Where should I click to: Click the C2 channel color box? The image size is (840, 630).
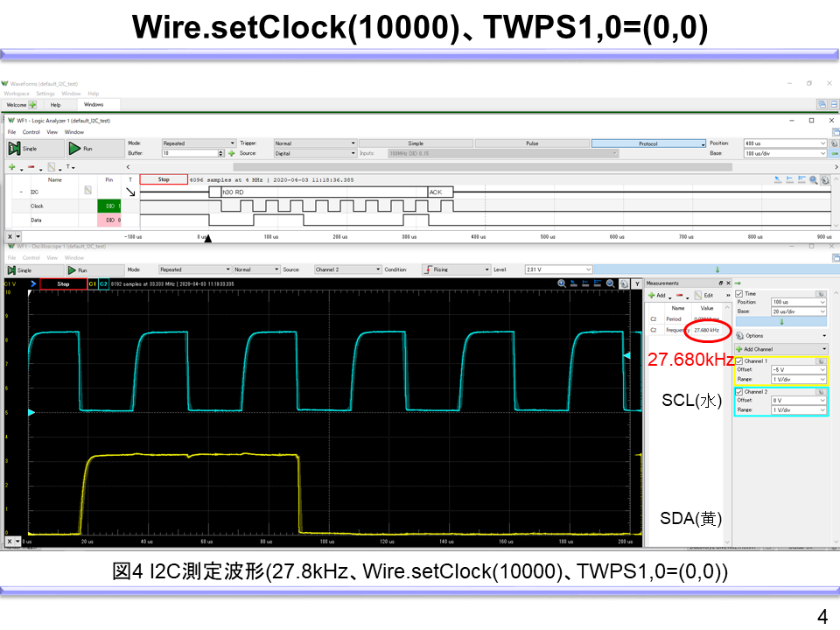[x=103, y=284]
